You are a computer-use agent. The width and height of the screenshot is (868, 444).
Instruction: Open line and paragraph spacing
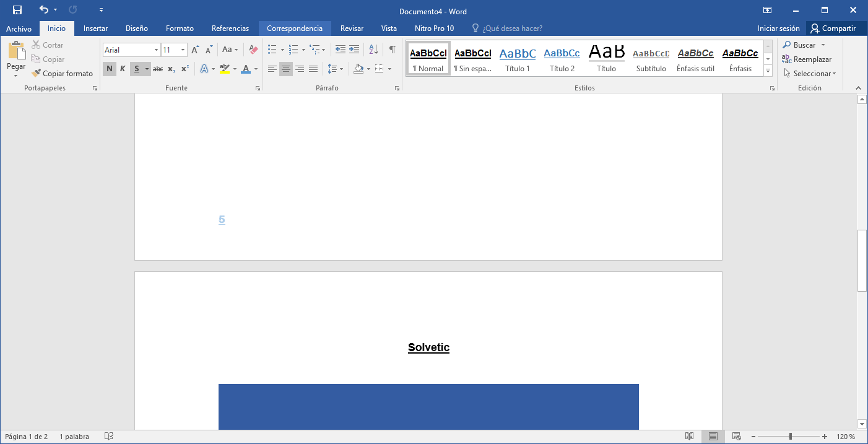(x=335, y=69)
